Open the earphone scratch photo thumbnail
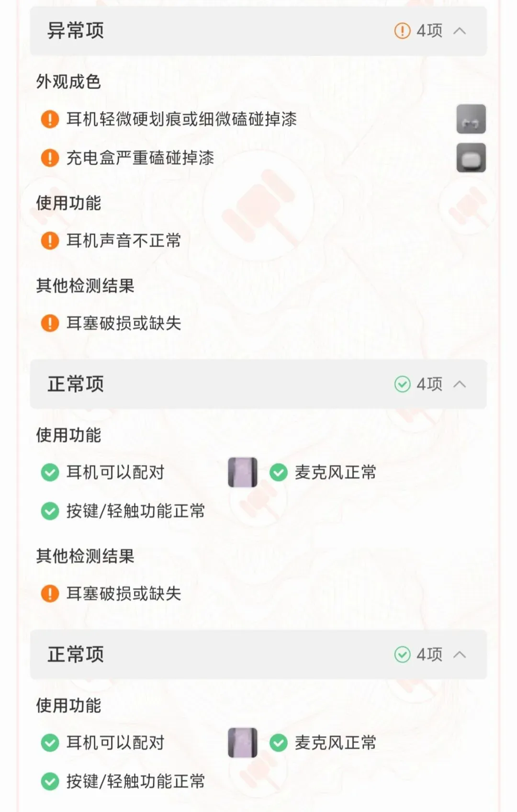517x812 pixels. click(471, 119)
